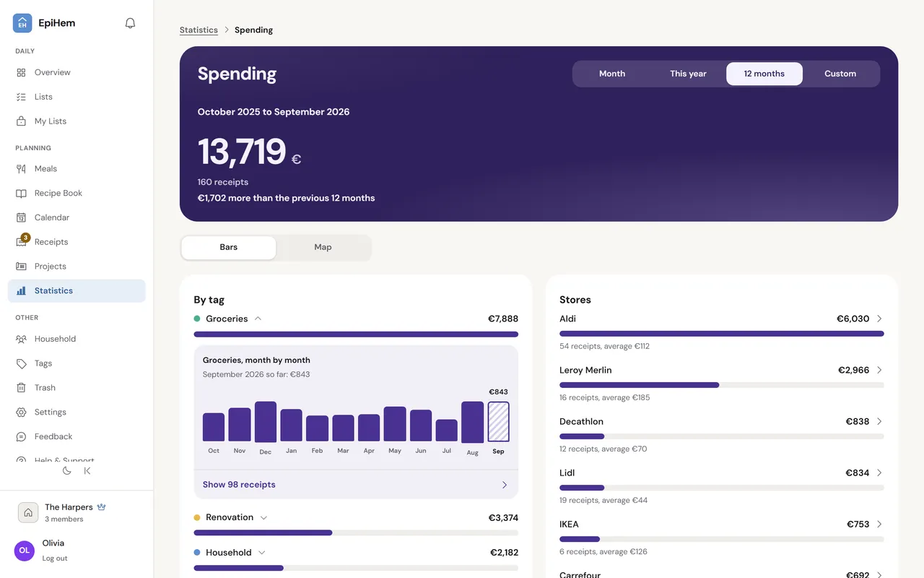This screenshot has height=578, width=924.
Task: Click Log out link
Action: click(x=55, y=558)
